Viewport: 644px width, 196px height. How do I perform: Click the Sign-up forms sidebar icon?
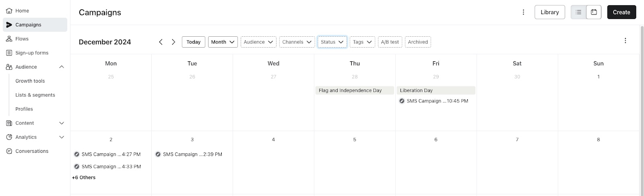[x=9, y=53]
